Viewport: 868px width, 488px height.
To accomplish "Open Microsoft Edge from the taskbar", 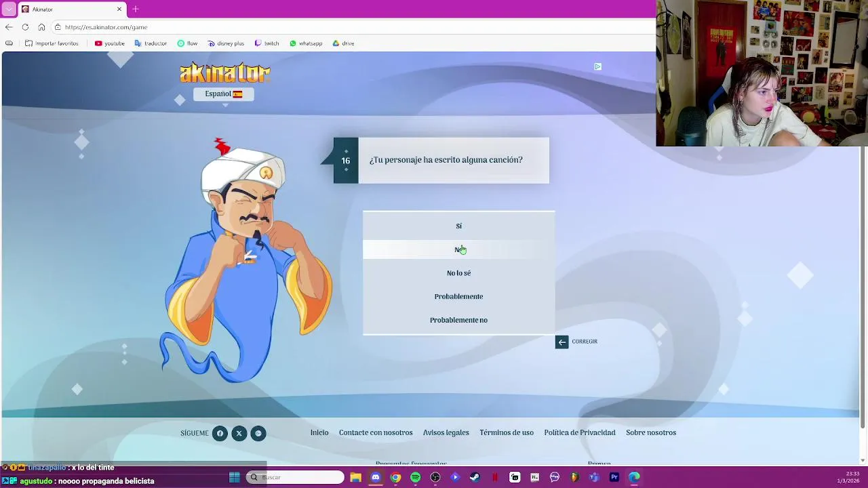I will 634,477.
